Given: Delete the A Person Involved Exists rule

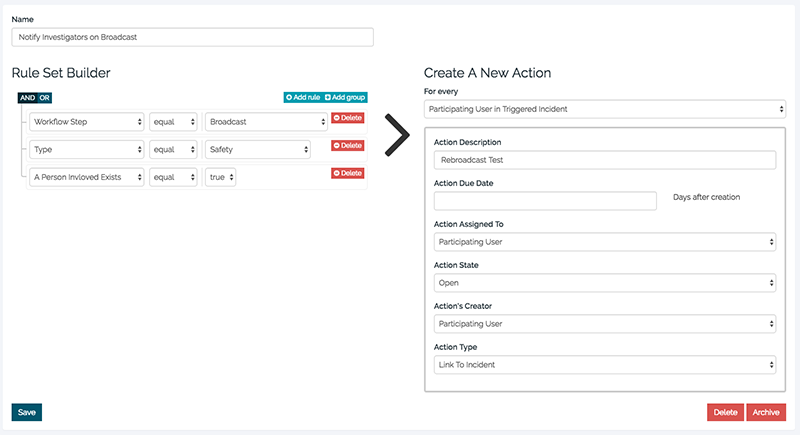Looking at the screenshot, I should coord(347,173).
